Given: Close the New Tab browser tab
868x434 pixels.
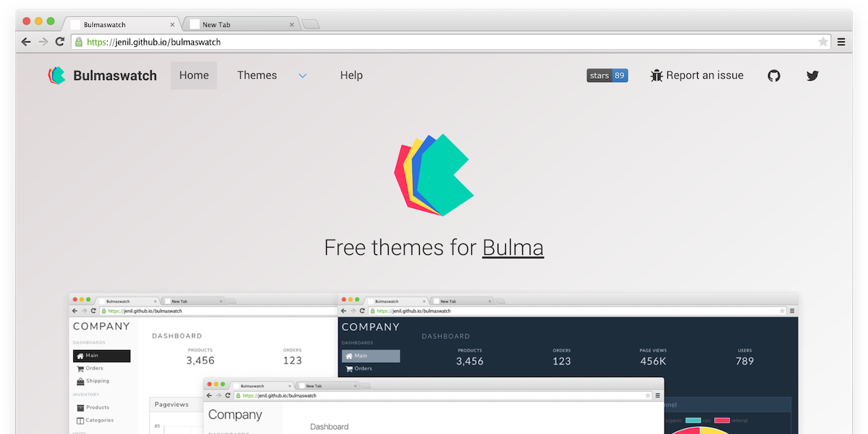Looking at the screenshot, I should click(x=292, y=24).
